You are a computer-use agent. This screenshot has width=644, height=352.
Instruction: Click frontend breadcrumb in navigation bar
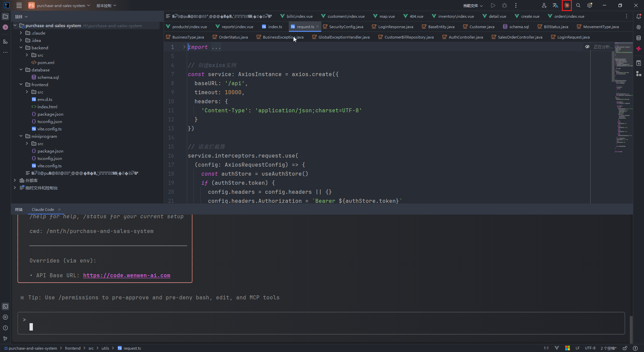[x=72, y=348]
